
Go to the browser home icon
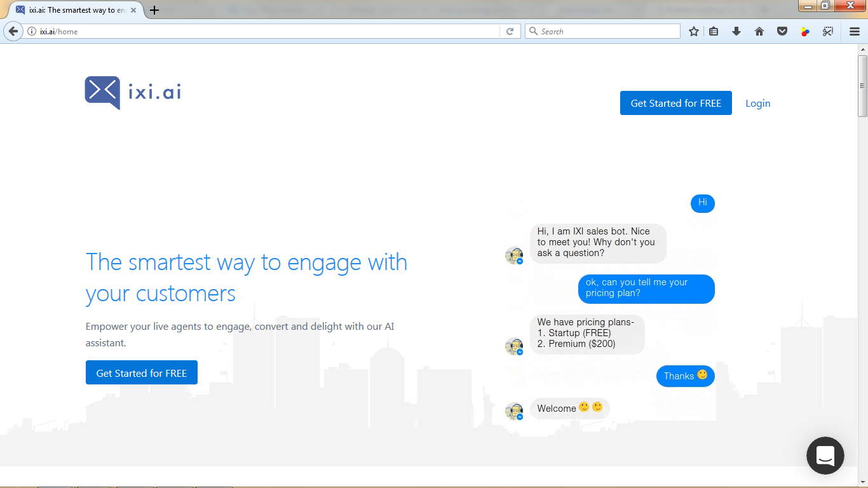[x=759, y=31]
